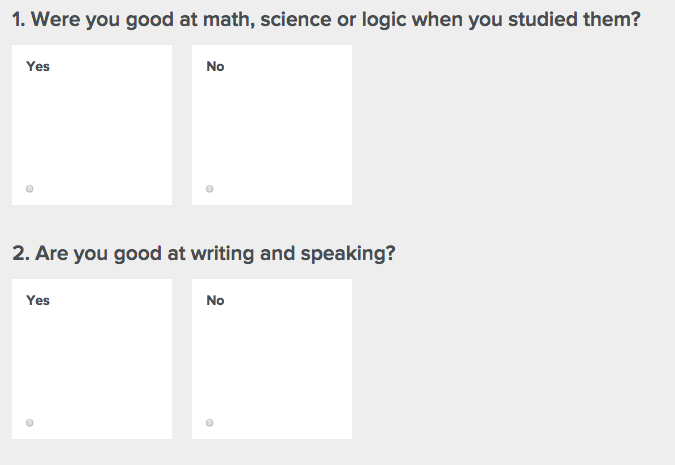Viewport: 675px width, 465px height.
Task: Click center of No card for question 1
Action: tap(272, 125)
